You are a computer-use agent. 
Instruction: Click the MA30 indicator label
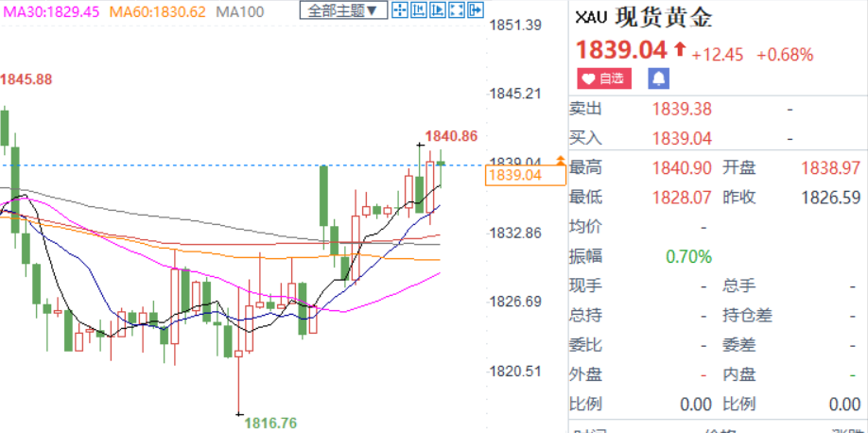[x=50, y=12]
